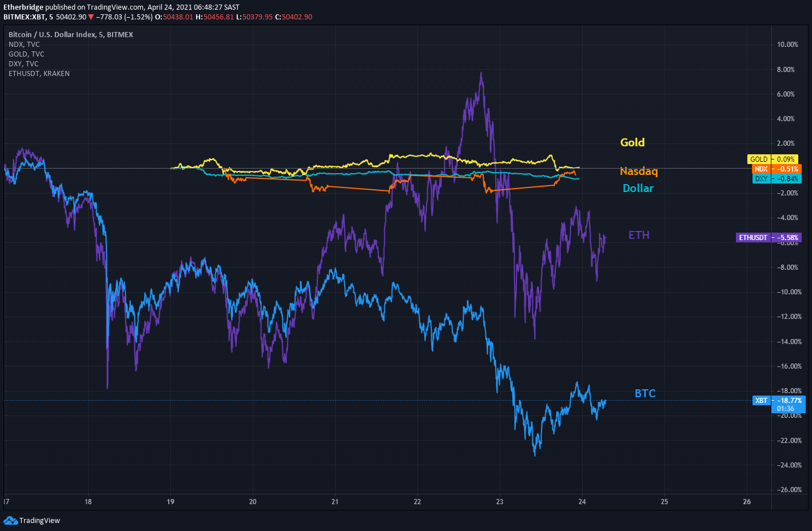812x531 pixels.
Task: Click the Etherbridge author name
Action: (x=23, y=7)
